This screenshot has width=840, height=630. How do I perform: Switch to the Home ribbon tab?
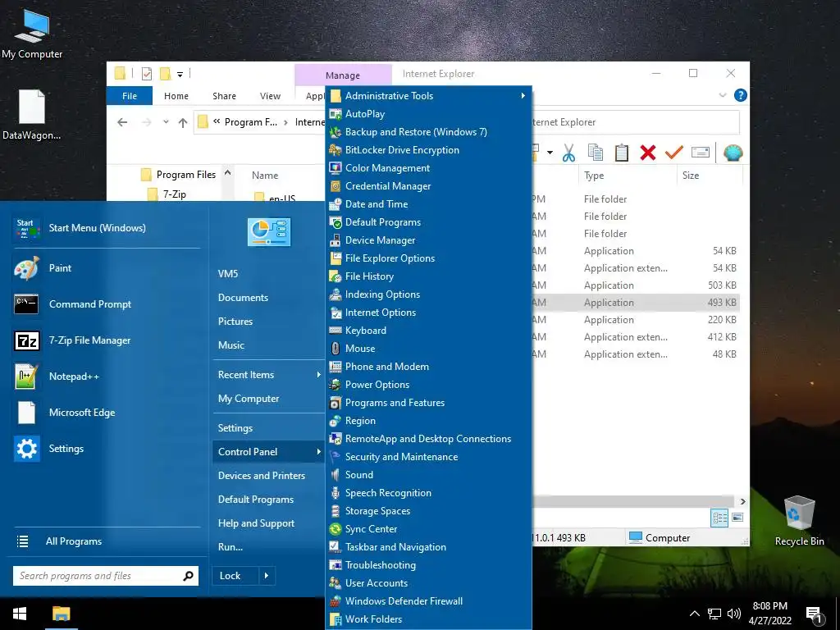pyautogui.click(x=176, y=96)
